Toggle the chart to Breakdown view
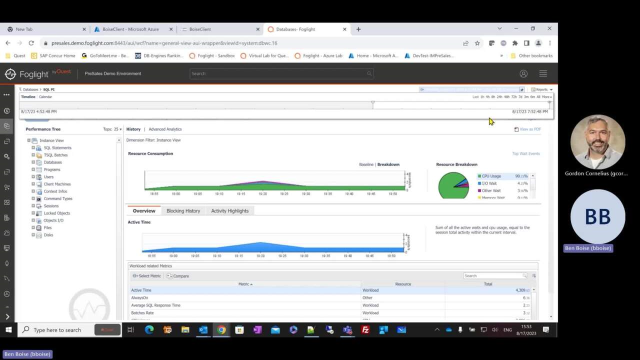This screenshot has height=360, width=640. tap(389, 164)
